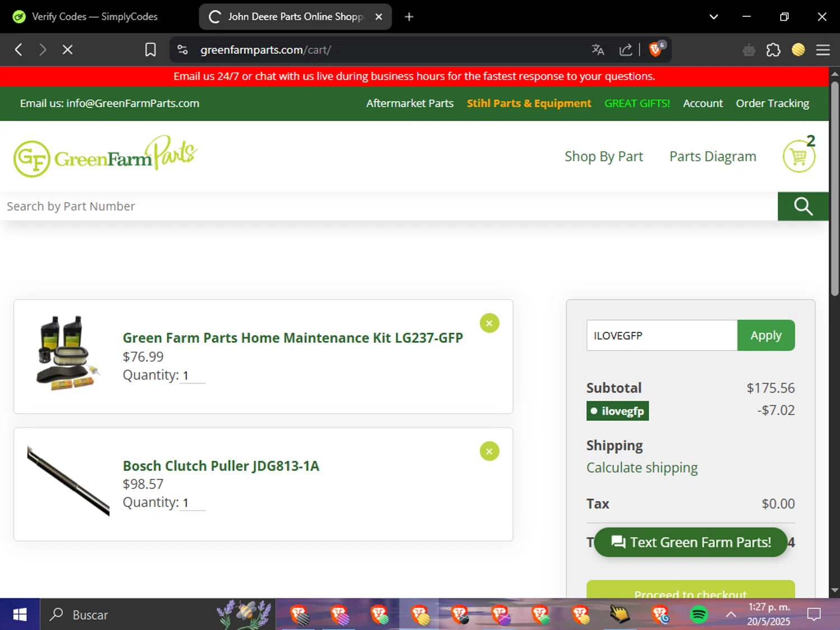Click the green magnifier search button
Viewport: 840px width, 630px height.
(x=803, y=206)
